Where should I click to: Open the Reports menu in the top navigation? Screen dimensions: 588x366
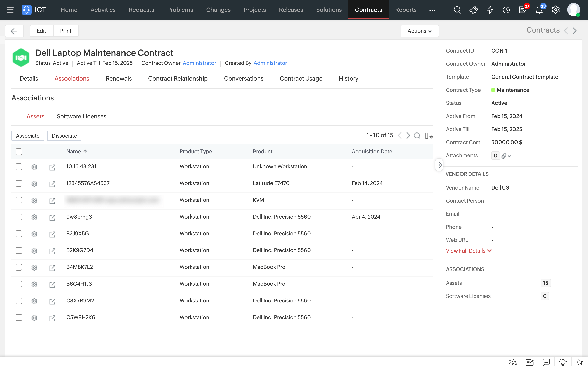click(406, 10)
